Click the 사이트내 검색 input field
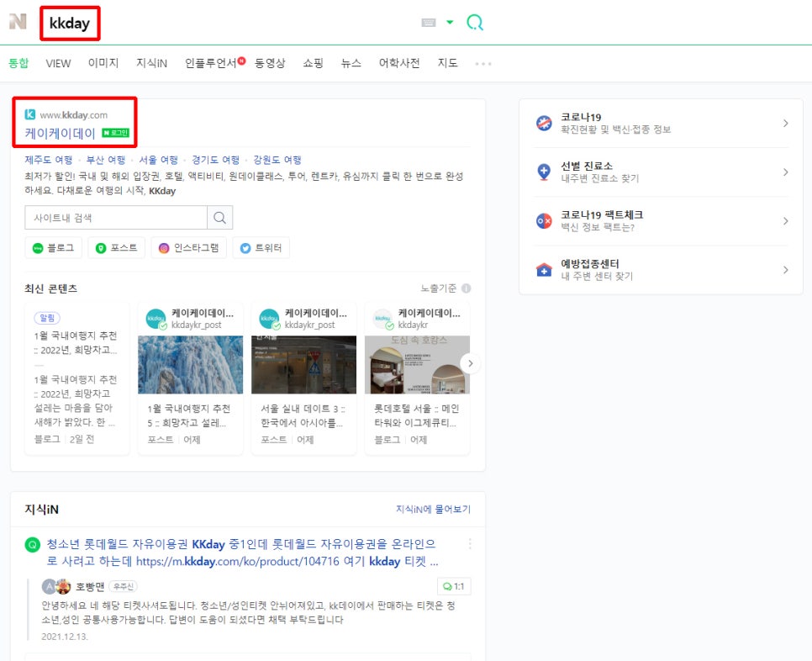812x661 pixels. (116, 218)
